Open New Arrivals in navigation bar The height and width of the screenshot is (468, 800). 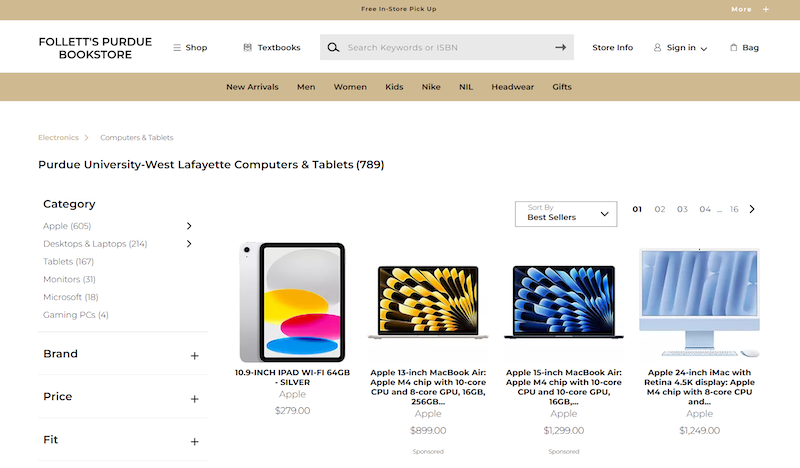pyautogui.click(x=253, y=87)
